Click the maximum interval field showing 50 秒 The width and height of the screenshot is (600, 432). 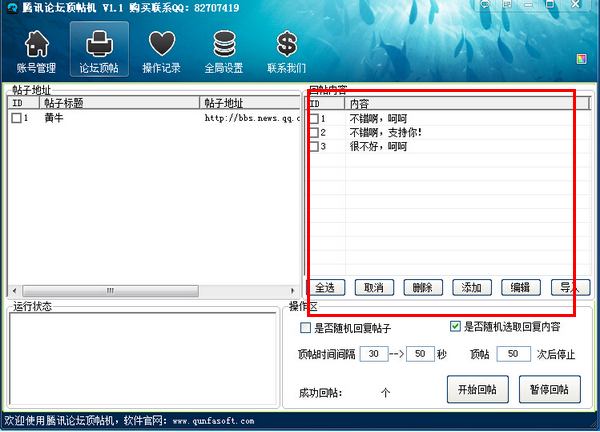(x=420, y=354)
